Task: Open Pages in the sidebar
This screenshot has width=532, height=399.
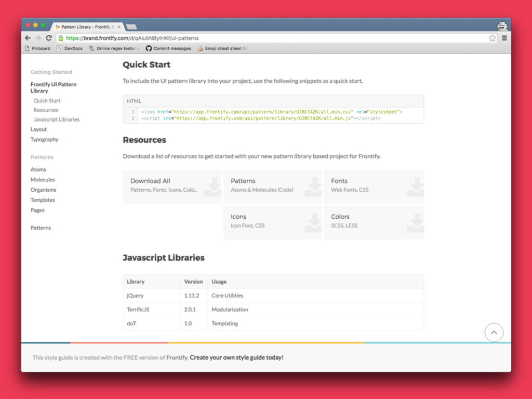Action: click(x=37, y=210)
